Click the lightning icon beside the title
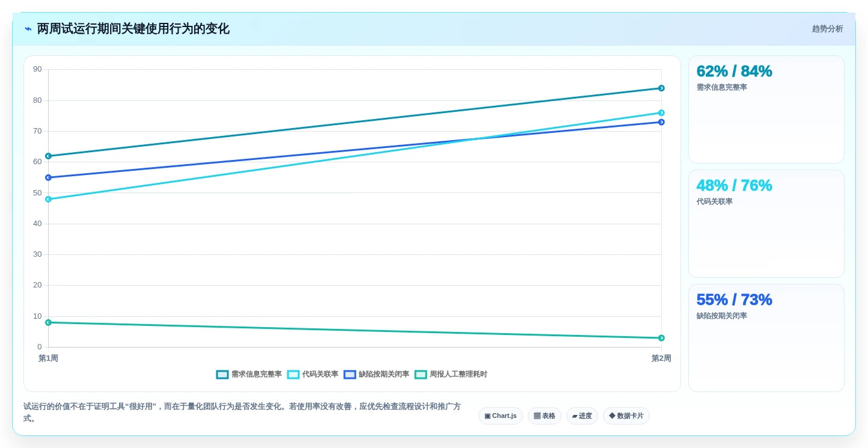 pos(28,29)
